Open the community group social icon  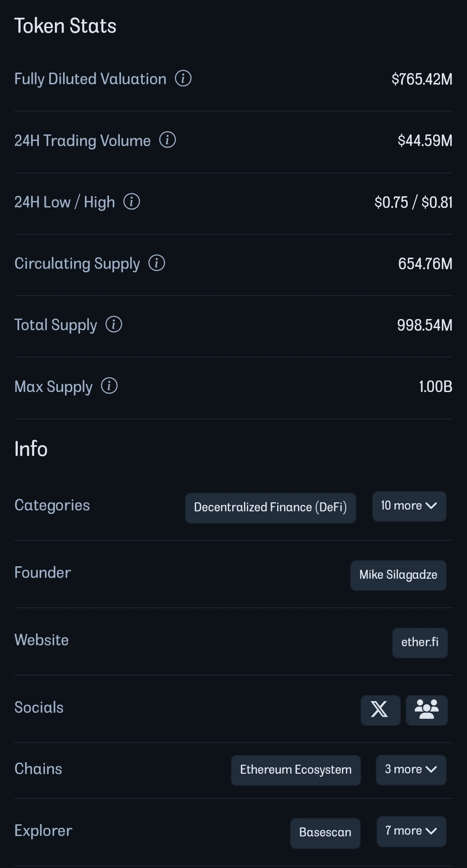tap(426, 710)
